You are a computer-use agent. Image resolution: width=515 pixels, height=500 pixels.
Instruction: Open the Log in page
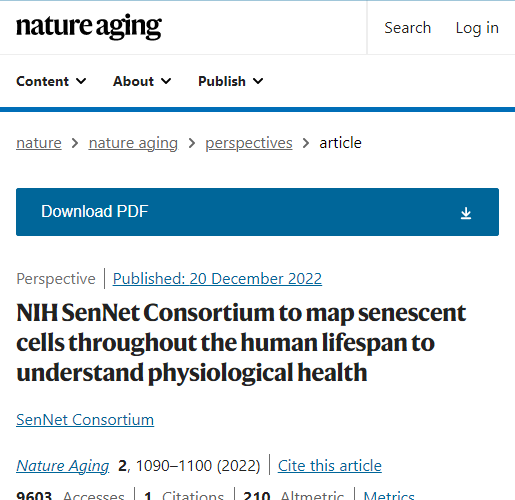[477, 28]
